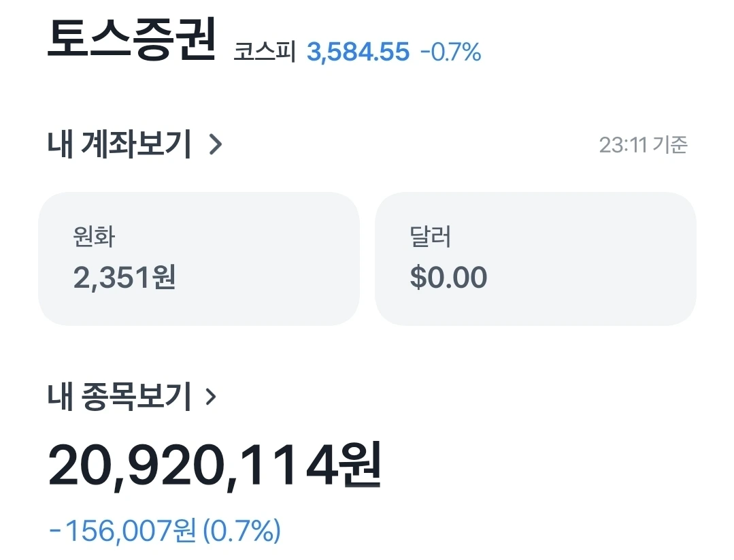Click the (0.7%) percentage in loss line
734x560 pixels.
pyautogui.click(x=242, y=531)
